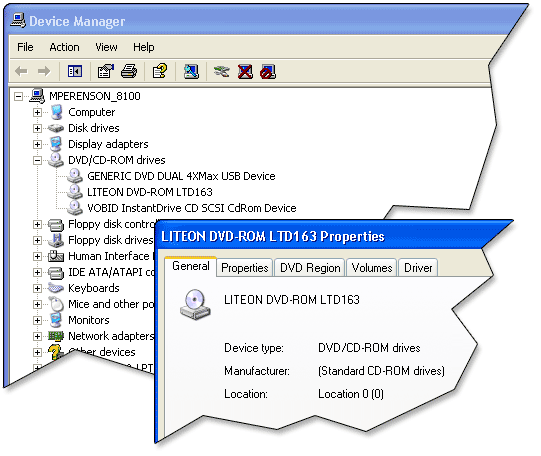The height and width of the screenshot is (456, 541).
Task: Switch to the Properties tab
Action: pyautogui.click(x=245, y=268)
